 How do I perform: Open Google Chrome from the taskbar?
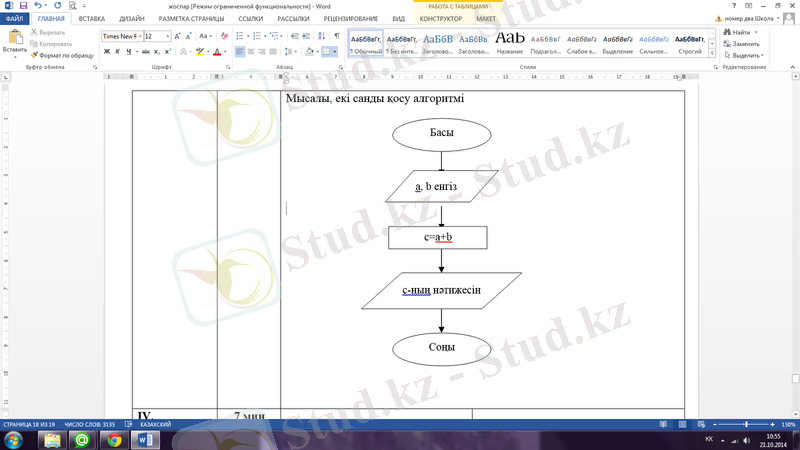coord(114,440)
